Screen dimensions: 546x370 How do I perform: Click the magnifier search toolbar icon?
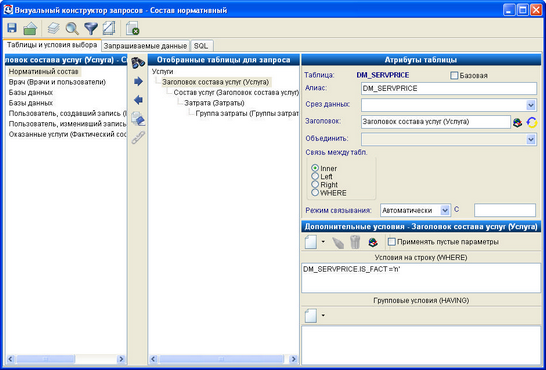click(72, 29)
